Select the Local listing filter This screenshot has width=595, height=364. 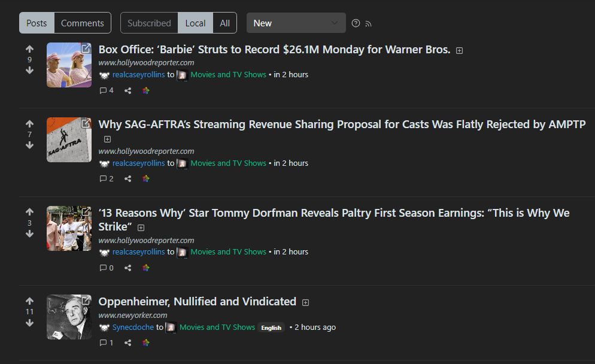195,23
